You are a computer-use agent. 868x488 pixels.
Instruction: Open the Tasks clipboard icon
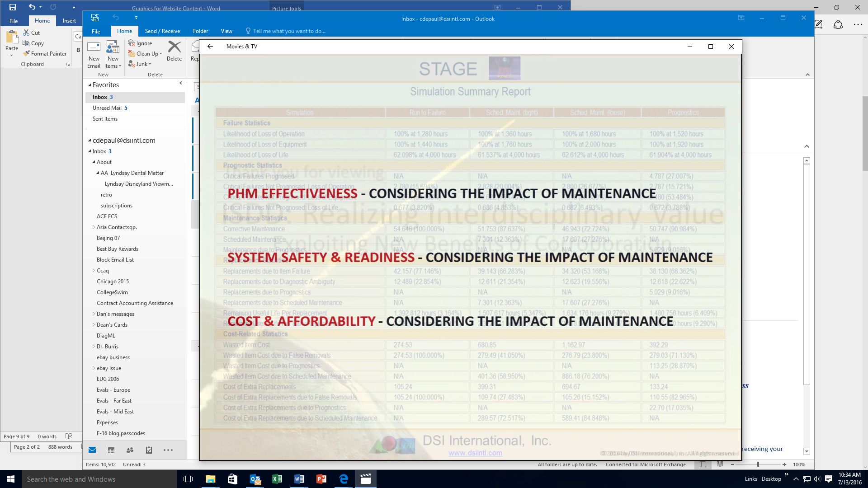pos(149,450)
